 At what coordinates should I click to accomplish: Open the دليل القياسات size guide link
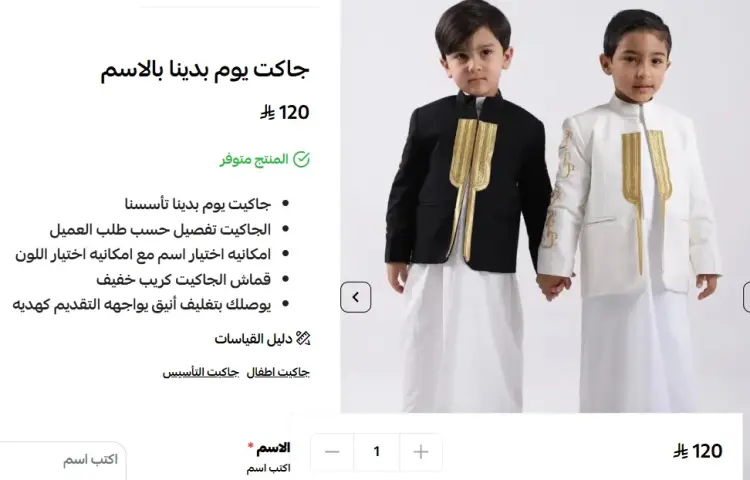(253, 339)
